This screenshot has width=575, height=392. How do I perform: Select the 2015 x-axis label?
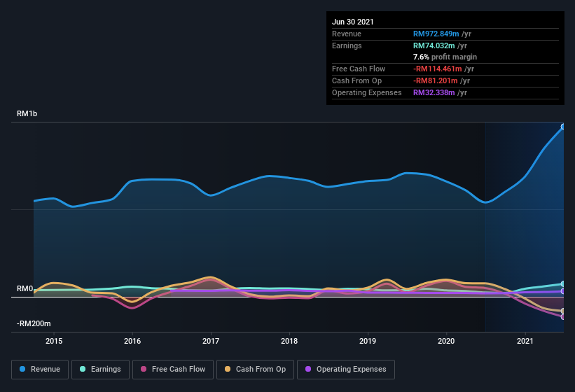[54, 341]
